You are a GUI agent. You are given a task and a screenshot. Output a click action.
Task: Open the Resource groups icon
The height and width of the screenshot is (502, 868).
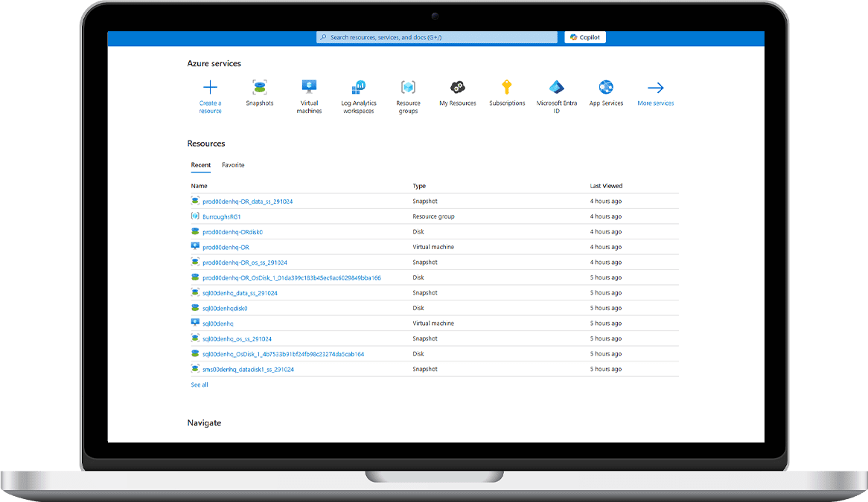[x=408, y=88]
